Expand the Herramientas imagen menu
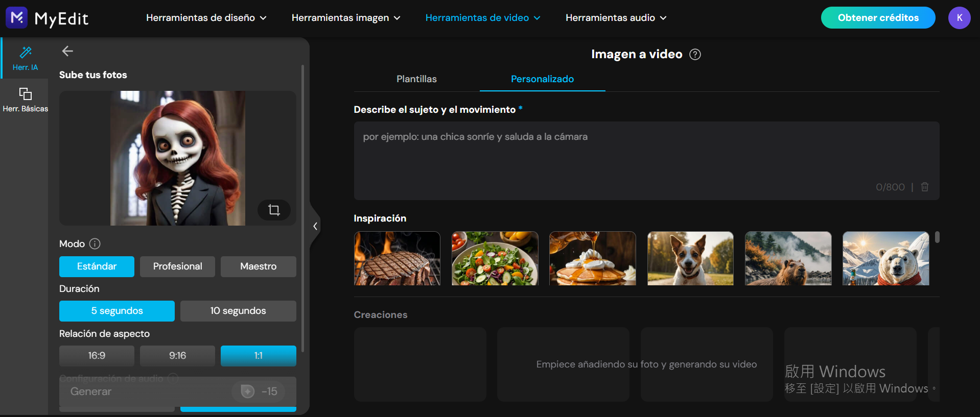This screenshot has height=417, width=980. pyautogui.click(x=345, y=18)
